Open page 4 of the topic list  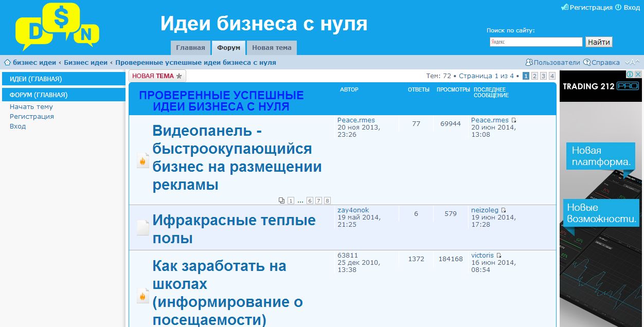[552, 76]
